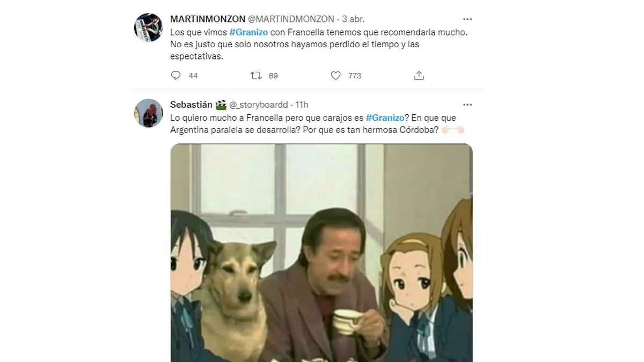This screenshot has height=362, width=644.
Task: Open MARTINMONZON profile avatar
Action: point(148,27)
